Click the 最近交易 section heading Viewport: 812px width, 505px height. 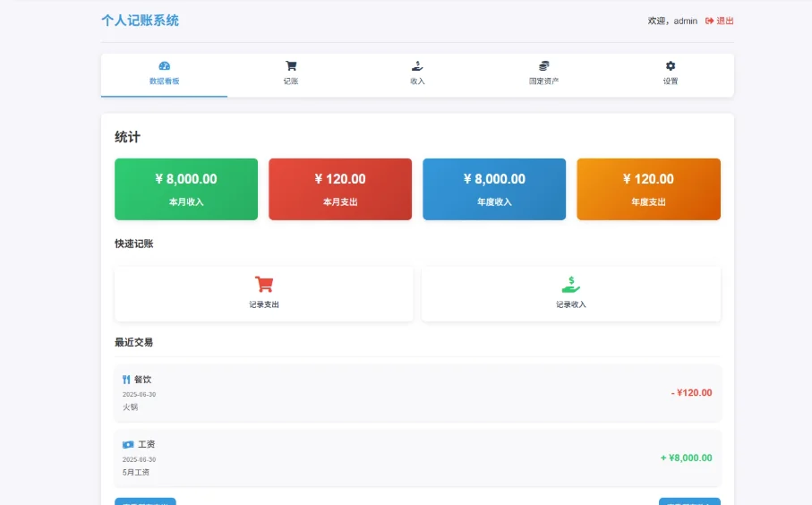[x=134, y=342]
